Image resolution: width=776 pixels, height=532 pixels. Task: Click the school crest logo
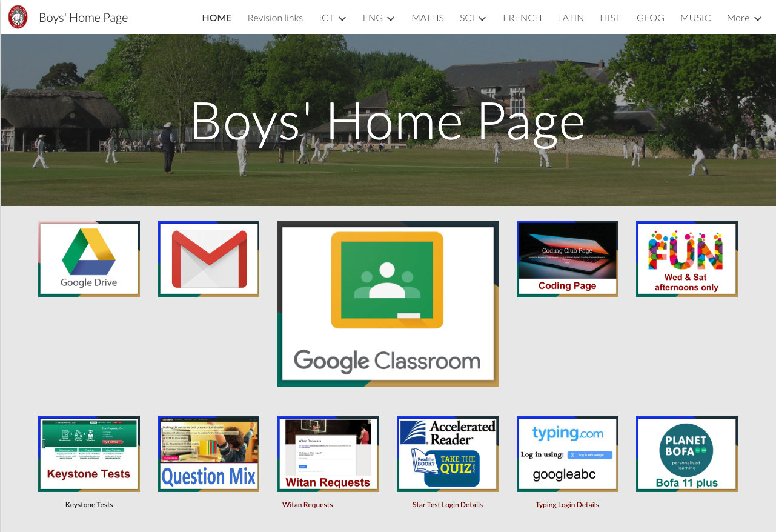18,18
